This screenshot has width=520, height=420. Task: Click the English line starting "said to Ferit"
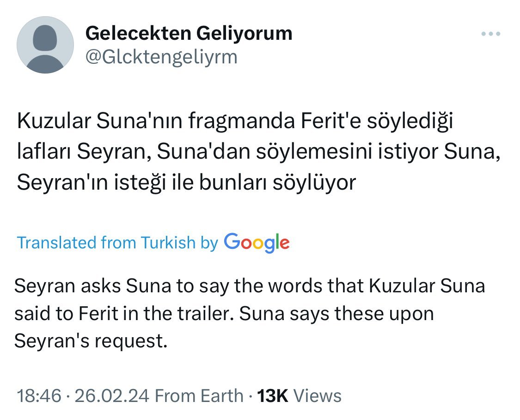click(224, 314)
